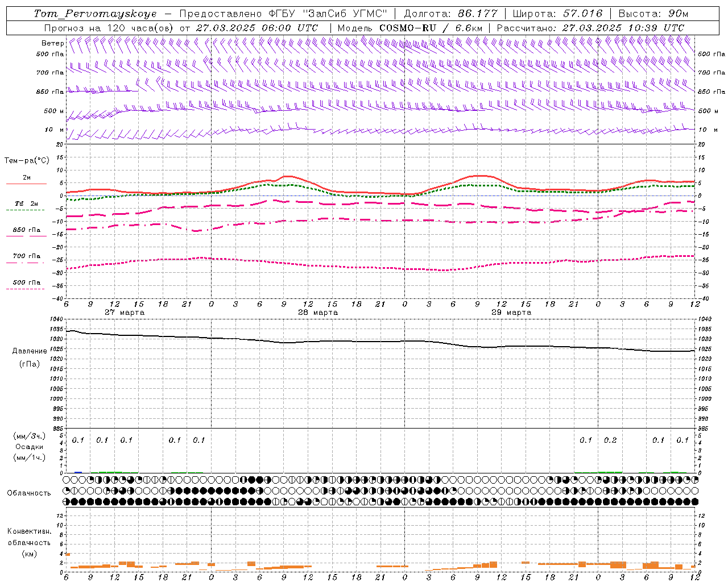Select the 'Высота: 90м' elevation text

tap(653, 14)
